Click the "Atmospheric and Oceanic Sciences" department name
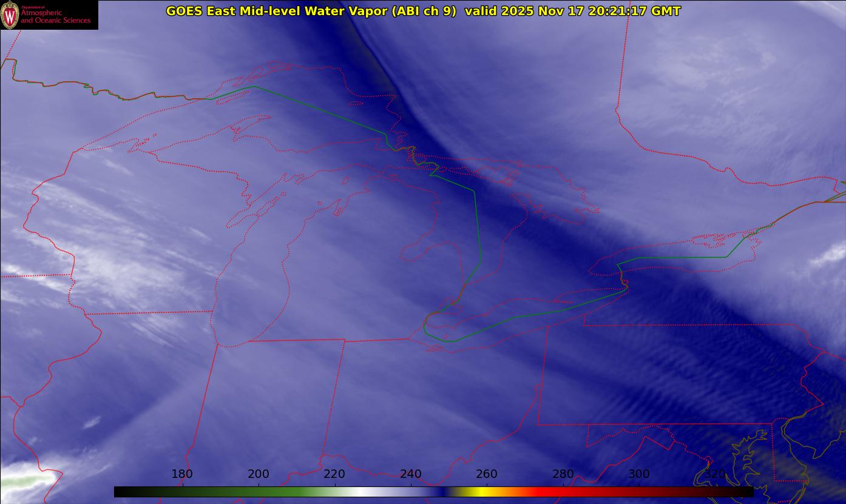Image resolution: width=846 pixels, height=504 pixels. pos(55,16)
